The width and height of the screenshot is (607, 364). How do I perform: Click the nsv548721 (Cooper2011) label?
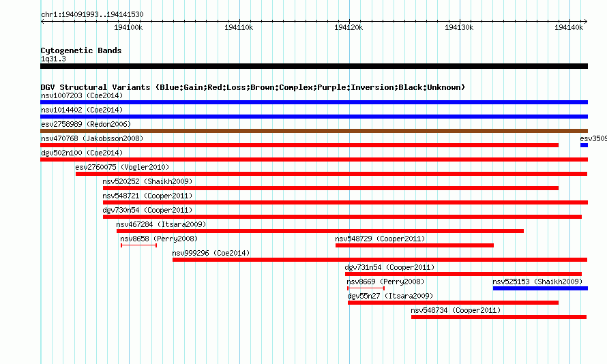[147, 196]
